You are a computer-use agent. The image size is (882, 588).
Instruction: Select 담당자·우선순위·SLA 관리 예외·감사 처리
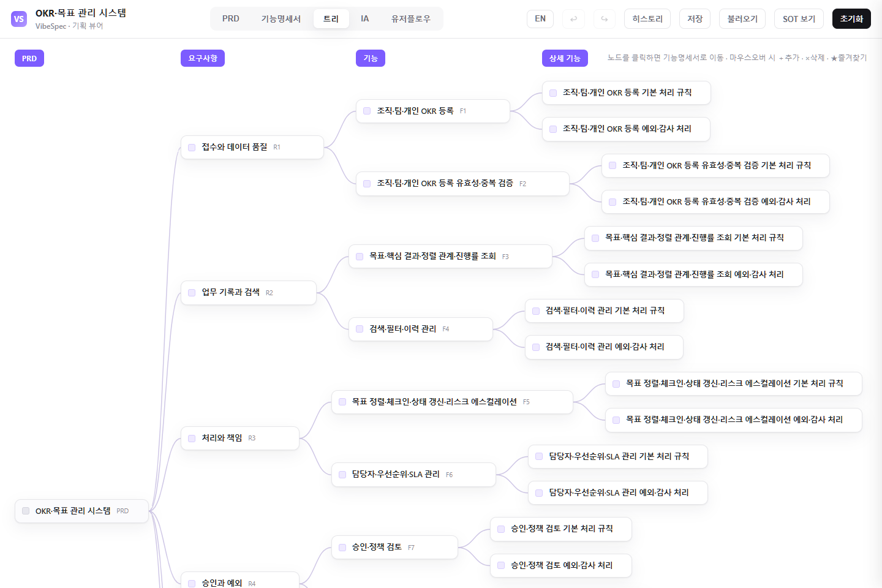point(617,492)
